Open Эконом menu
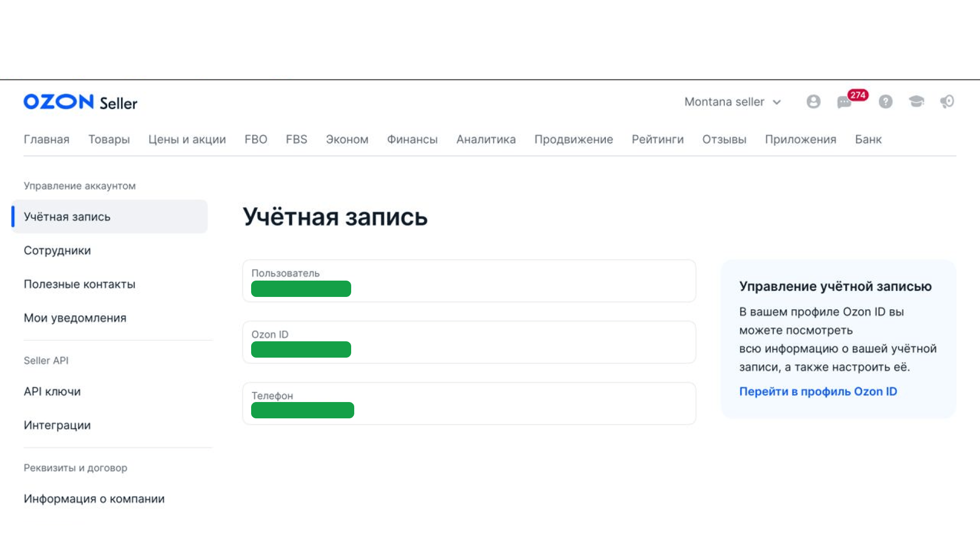 (347, 139)
